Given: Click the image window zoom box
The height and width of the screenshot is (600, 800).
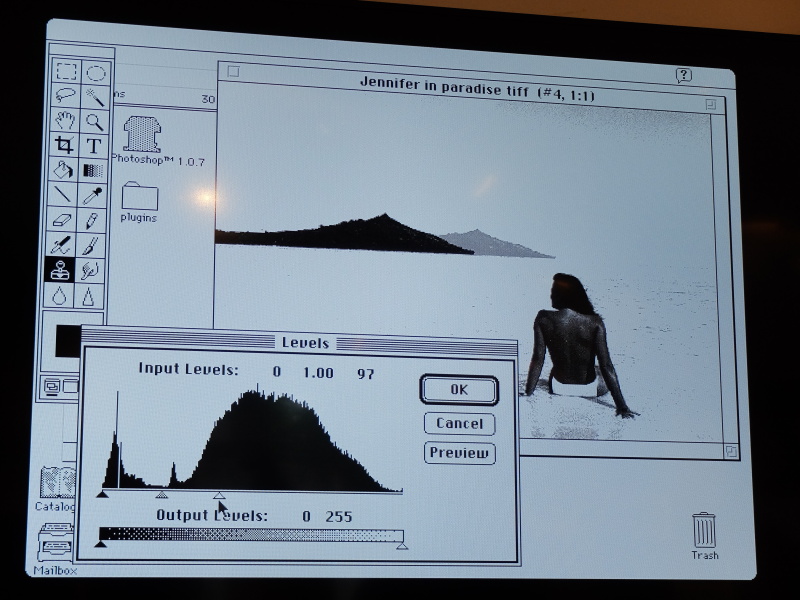Looking at the screenshot, I should (711, 105).
